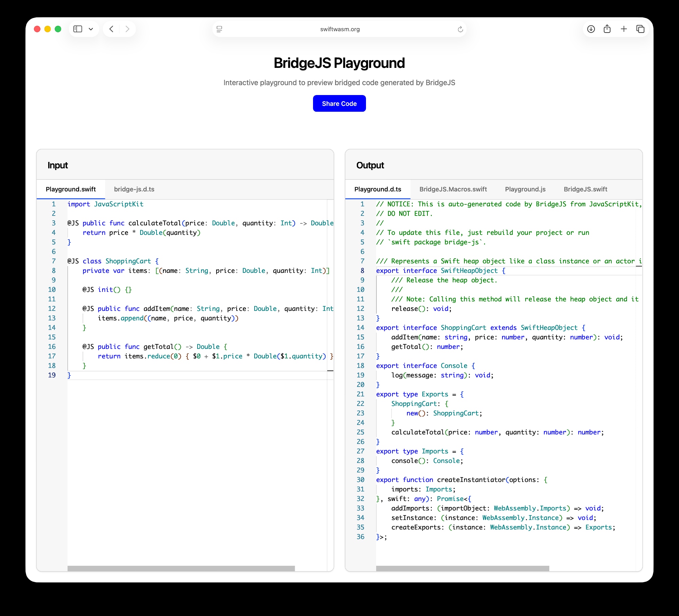
Task: Open the BridgeJS.Macros.swift output tab
Action: click(x=453, y=189)
